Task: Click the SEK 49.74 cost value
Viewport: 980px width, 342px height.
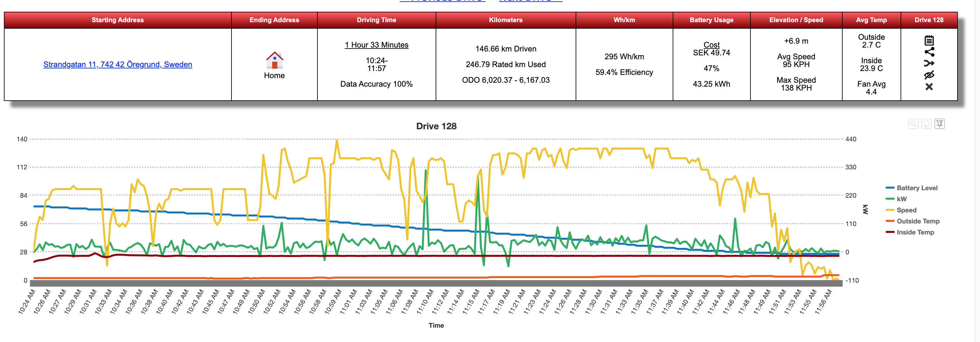Action: [x=711, y=53]
